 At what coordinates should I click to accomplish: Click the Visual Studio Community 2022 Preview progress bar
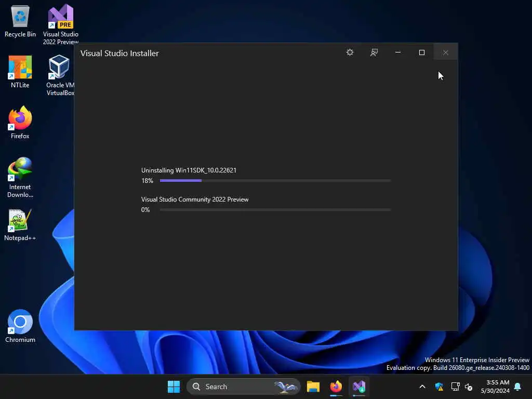[x=275, y=210]
